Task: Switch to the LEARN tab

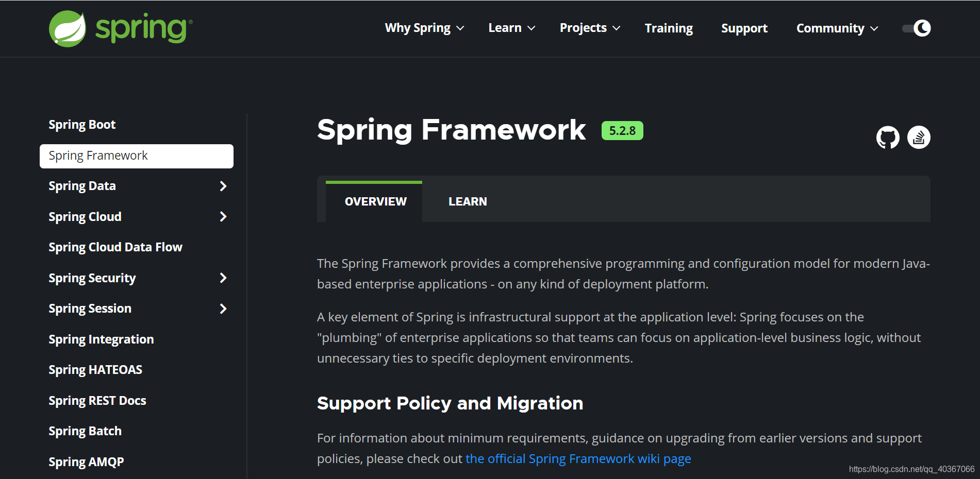Action: point(468,201)
